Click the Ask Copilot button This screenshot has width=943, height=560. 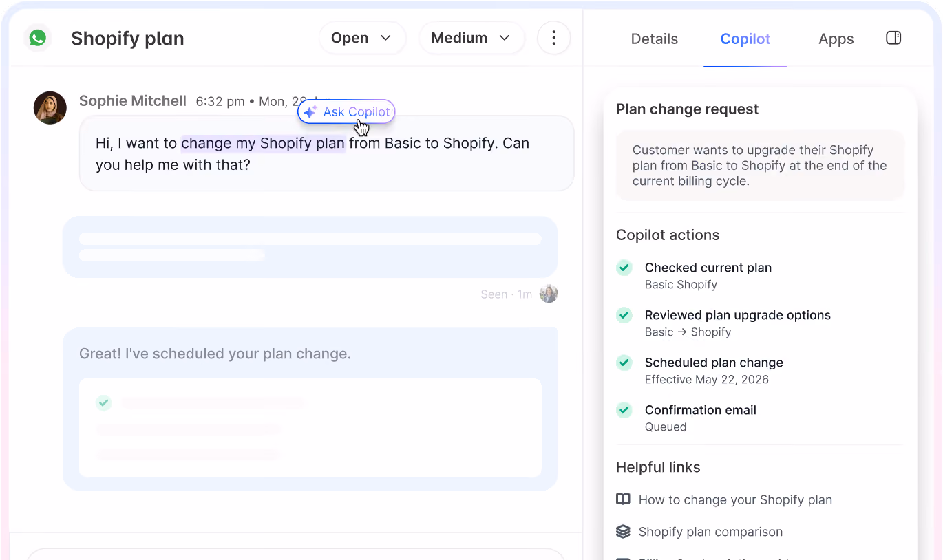[x=346, y=111]
